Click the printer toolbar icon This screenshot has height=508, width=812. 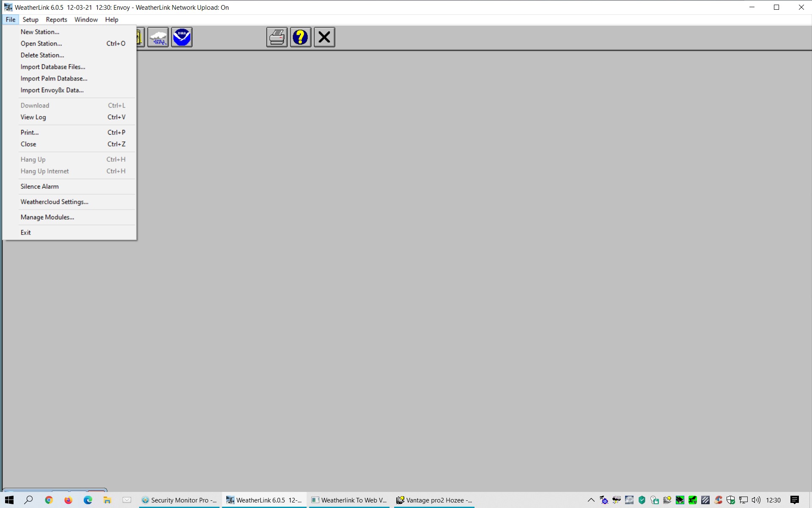point(277,37)
